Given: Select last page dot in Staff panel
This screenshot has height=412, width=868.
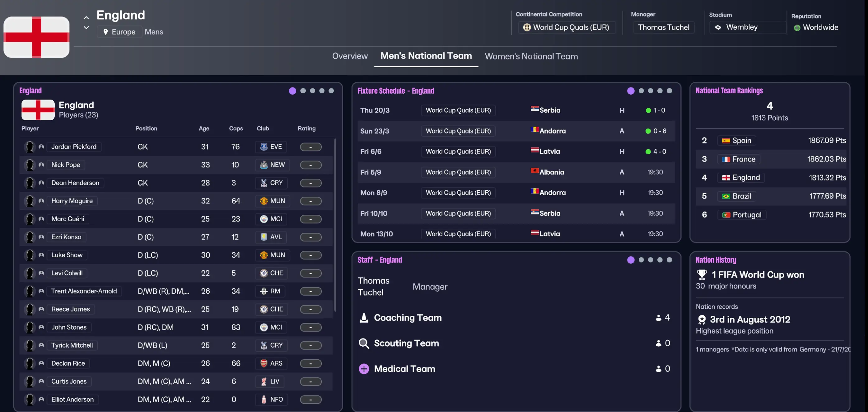Looking at the screenshot, I should (670, 260).
